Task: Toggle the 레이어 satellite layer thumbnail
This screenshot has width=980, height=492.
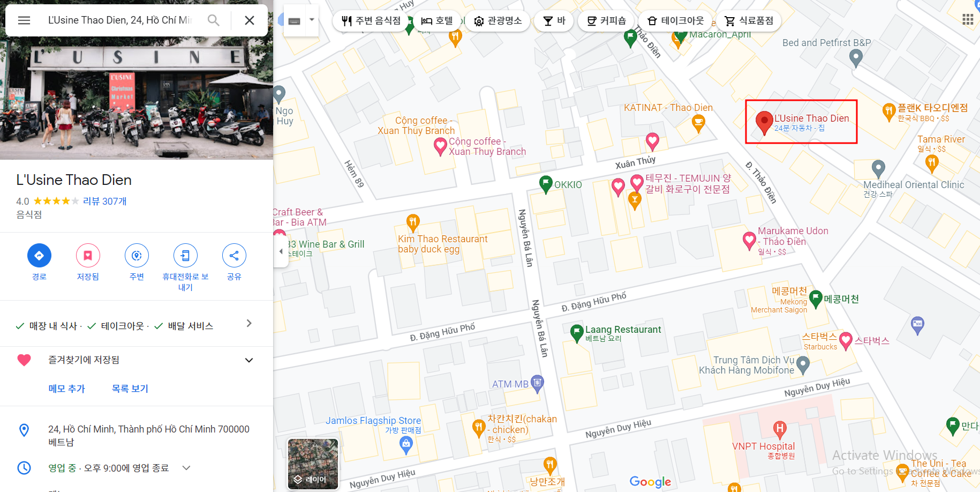Action: pos(313,464)
